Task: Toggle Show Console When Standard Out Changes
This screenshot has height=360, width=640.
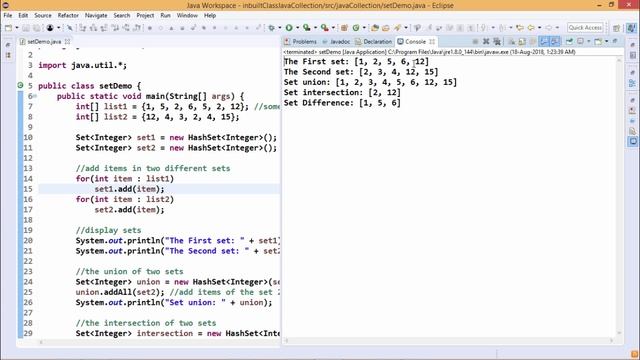Action: (544, 41)
